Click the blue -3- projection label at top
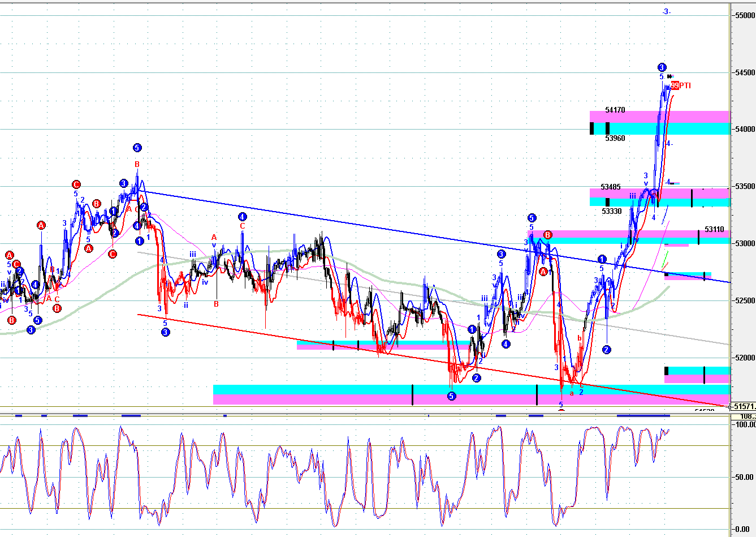Image resolution: width=756 pixels, height=537 pixels. (x=667, y=11)
